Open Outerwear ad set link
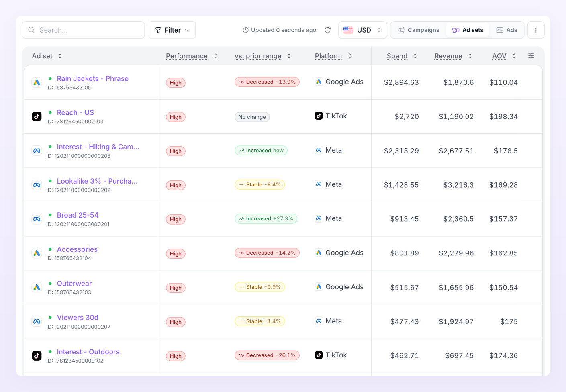This screenshot has width=566, height=392. point(74,284)
